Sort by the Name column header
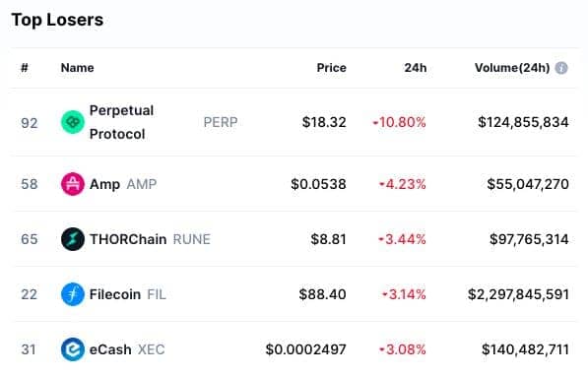The image size is (588, 376). point(77,68)
